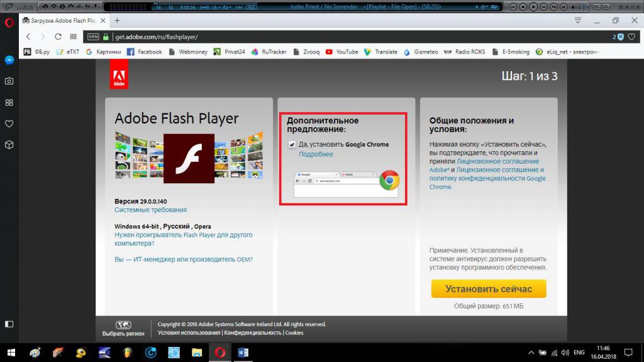Screen dimensions: 644x362
Task: Toggle the sidebar panel icon at bottom
Action: tap(9, 324)
